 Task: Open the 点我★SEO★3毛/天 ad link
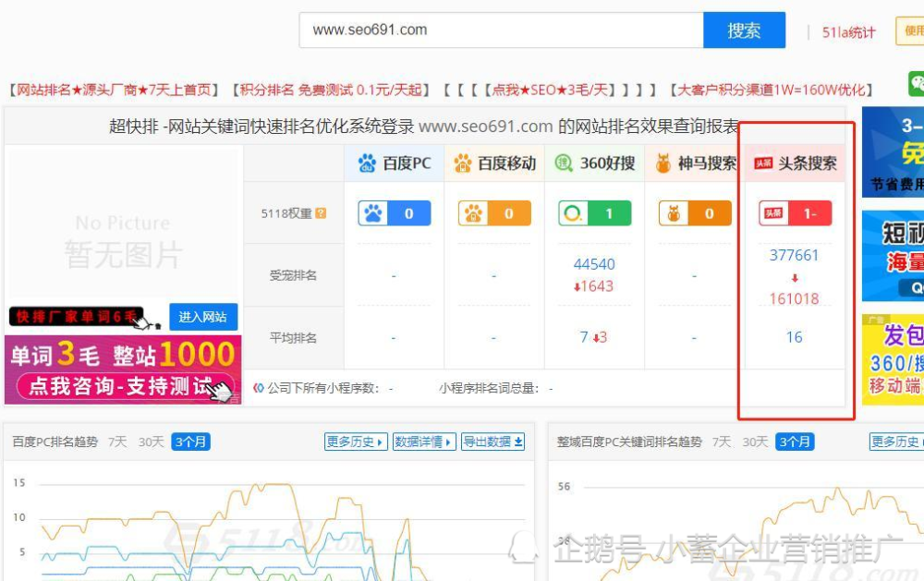point(550,90)
